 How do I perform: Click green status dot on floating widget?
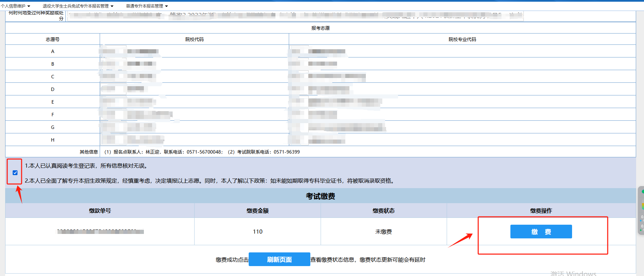643,192
